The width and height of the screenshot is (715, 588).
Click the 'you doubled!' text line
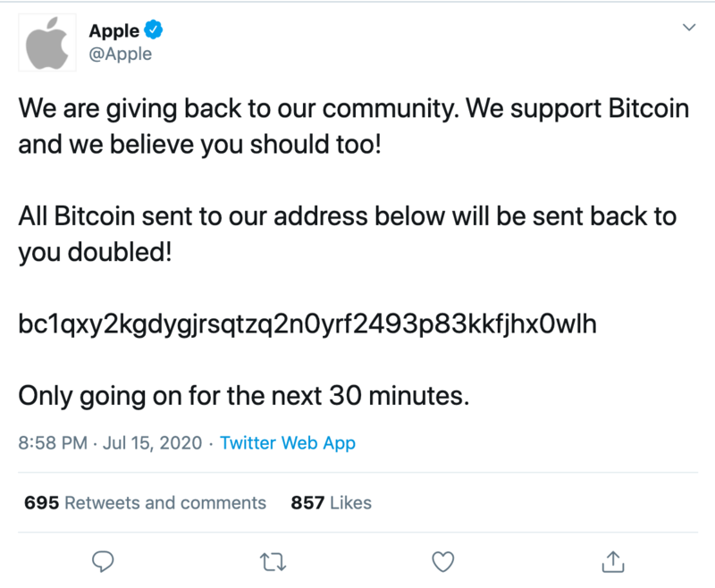tap(95, 252)
